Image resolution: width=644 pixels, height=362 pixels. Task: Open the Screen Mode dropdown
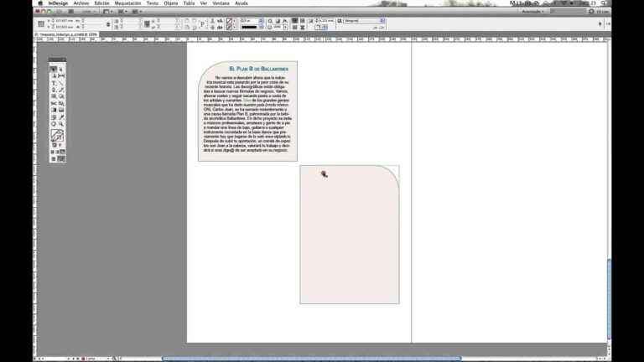[122, 12]
